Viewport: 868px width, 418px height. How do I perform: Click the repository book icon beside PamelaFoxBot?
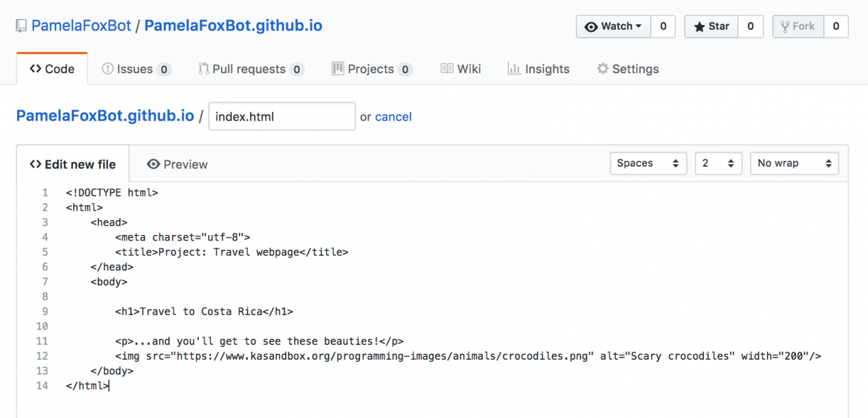(21, 26)
